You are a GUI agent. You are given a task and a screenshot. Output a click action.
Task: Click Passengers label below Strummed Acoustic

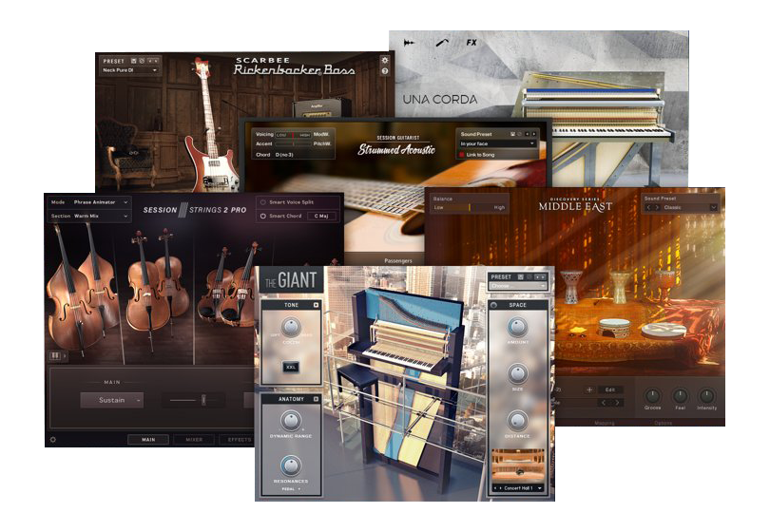(x=397, y=260)
